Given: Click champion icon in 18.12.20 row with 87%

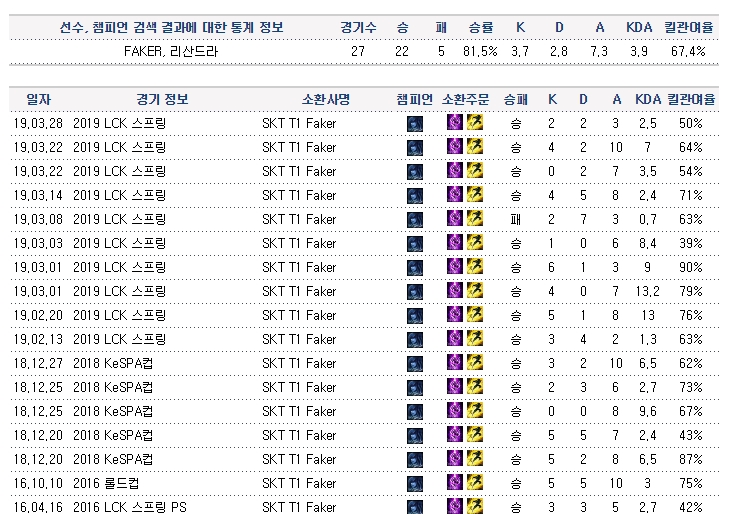Looking at the screenshot, I should [415, 460].
